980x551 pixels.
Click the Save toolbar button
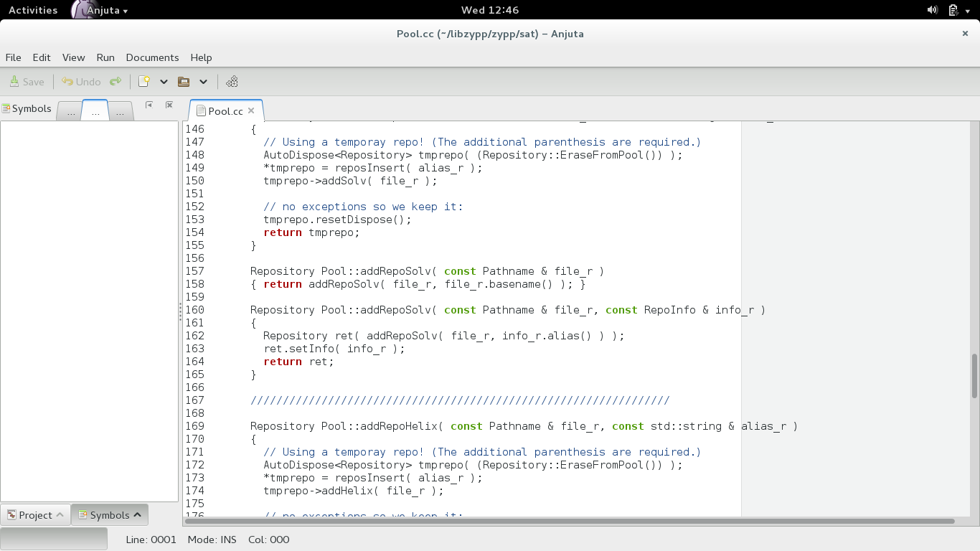tap(27, 82)
